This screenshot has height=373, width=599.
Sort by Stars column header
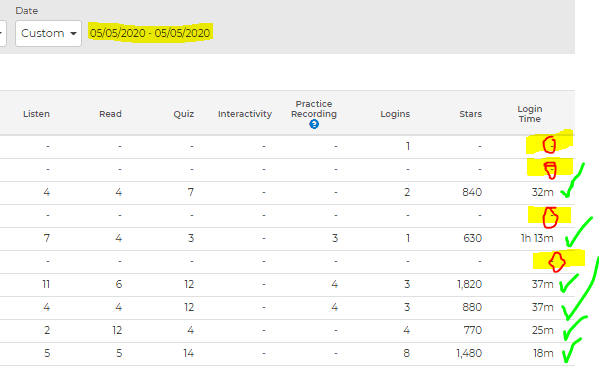click(471, 114)
